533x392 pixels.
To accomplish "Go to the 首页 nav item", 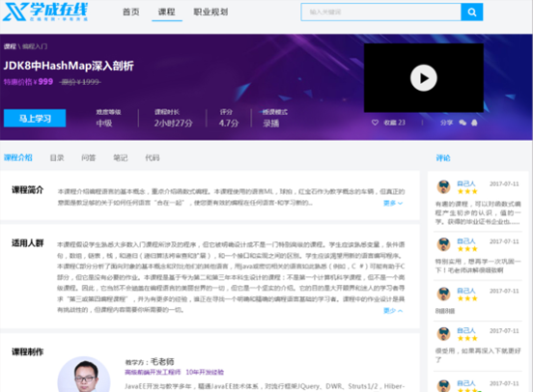I will pyautogui.click(x=131, y=12).
